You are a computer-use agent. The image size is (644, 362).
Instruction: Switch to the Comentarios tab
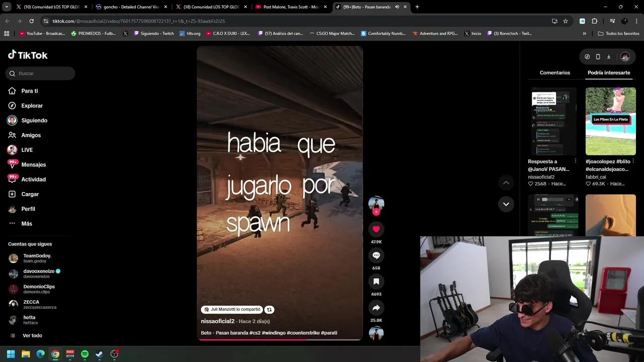click(555, 73)
